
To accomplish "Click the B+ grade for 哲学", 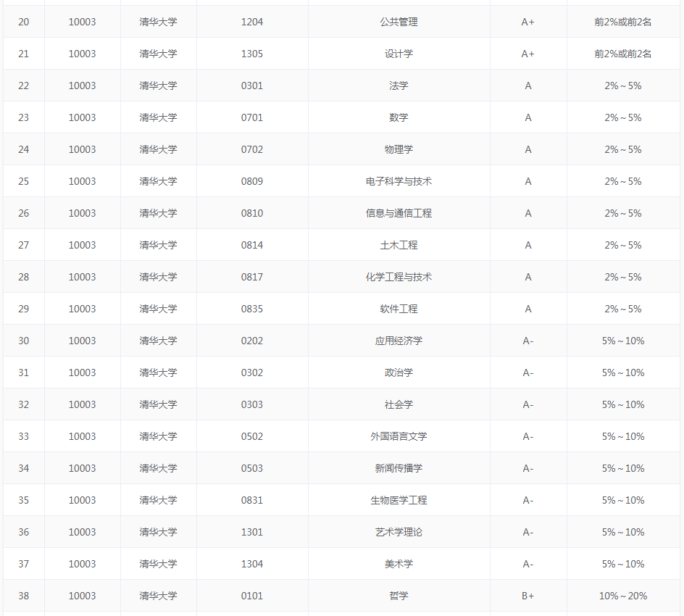I will click(527, 595).
